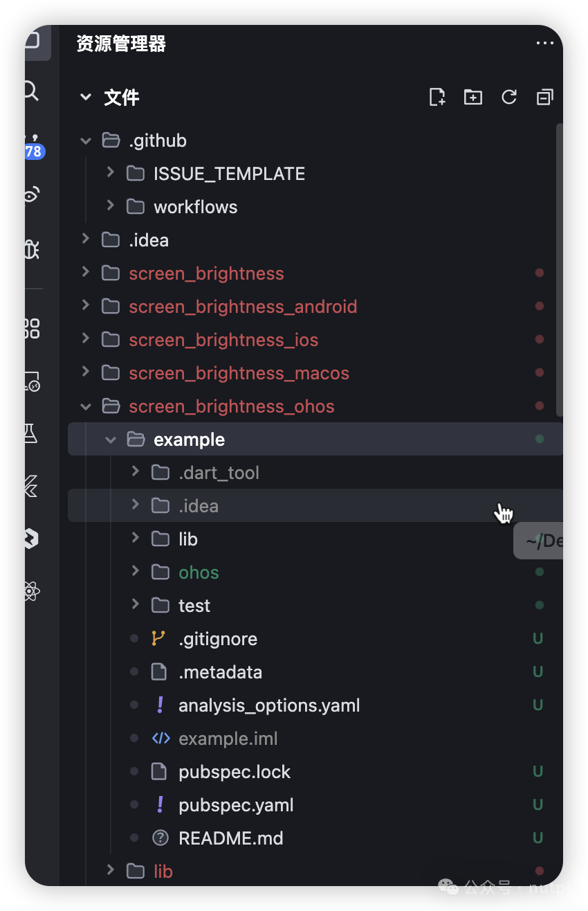Click the explorer vertical scrollbar

pyautogui.click(x=560, y=270)
